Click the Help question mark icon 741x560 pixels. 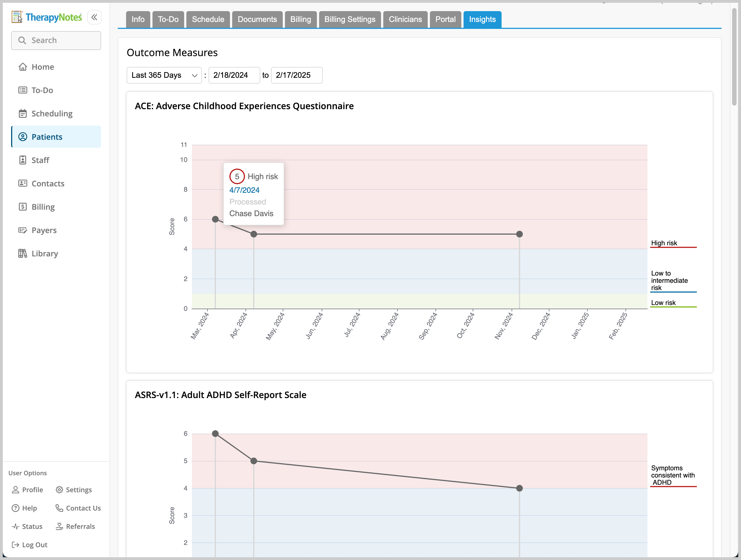click(x=15, y=508)
